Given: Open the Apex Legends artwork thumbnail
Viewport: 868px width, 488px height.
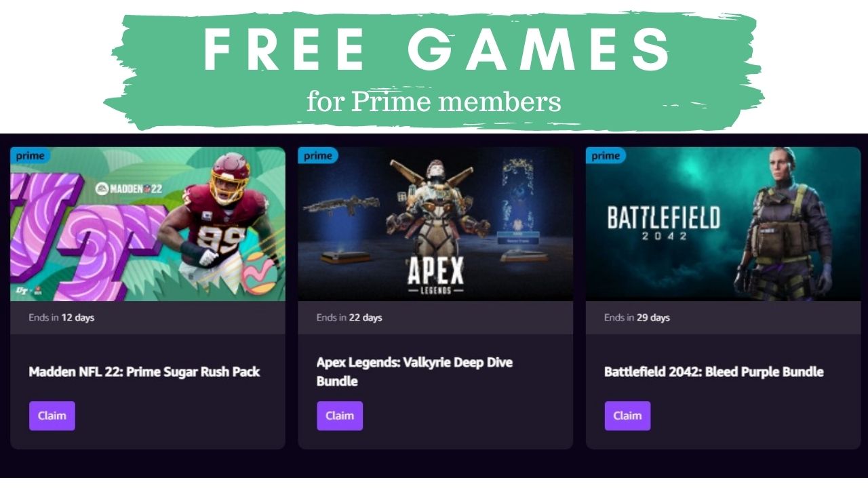Looking at the screenshot, I should pos(435,224).
